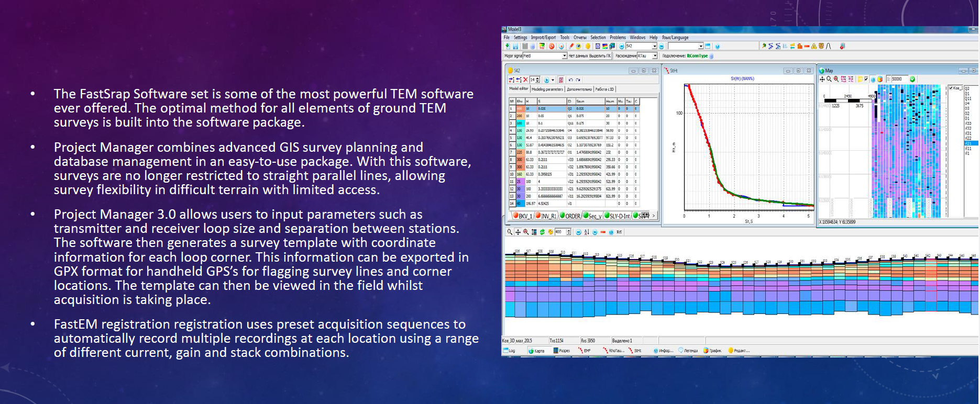Click the color palette icon in section toolbar
The width and height of the screenshot is (980, 404).
[x=550, y=232]
